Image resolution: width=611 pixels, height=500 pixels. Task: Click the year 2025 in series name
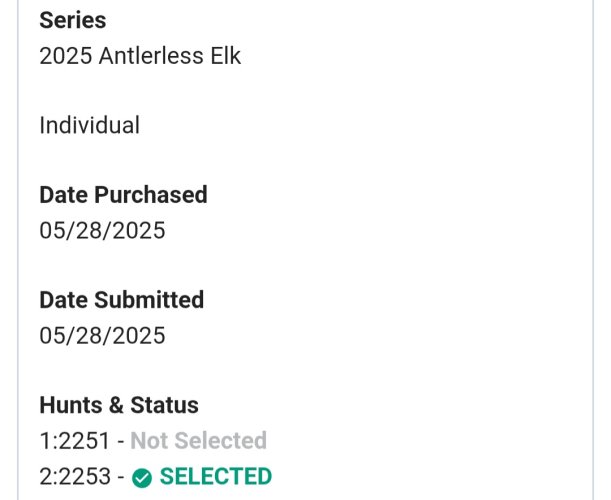[65, 55]
